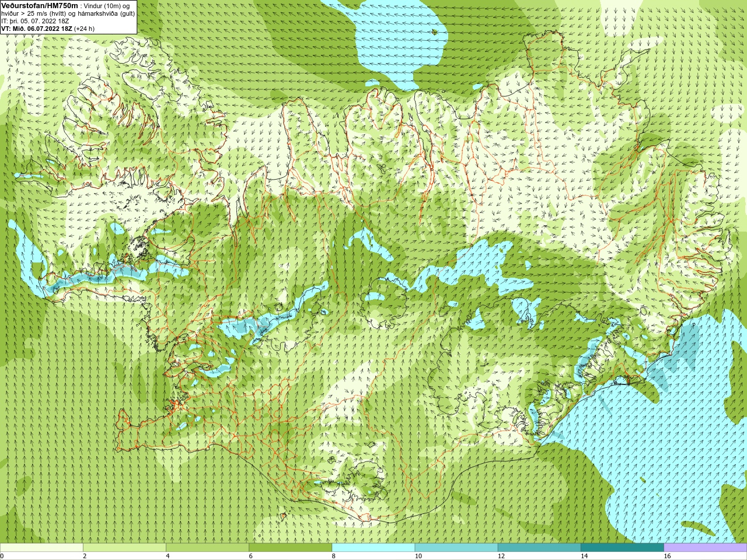
Task: Click the light green 2–4 m/s legend swatch
Action: tap(124, 548)
